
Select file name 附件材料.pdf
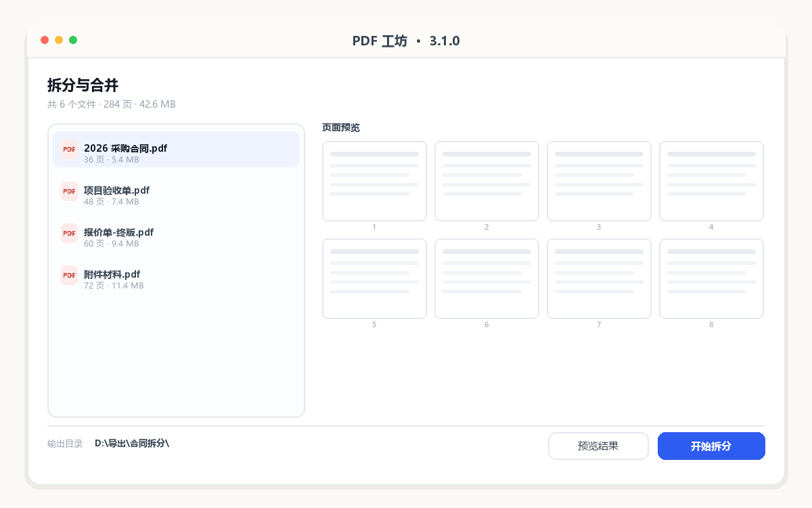click(x=112, y=274)
